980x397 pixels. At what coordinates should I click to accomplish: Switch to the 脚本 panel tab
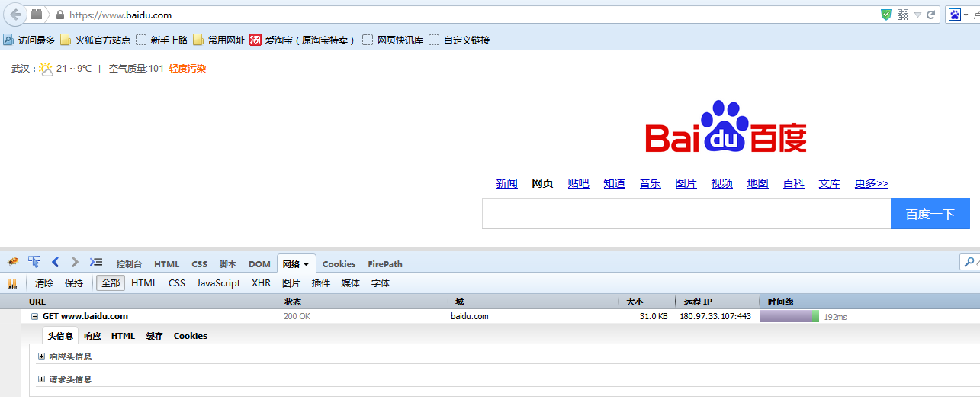click(x=227, y=264)
